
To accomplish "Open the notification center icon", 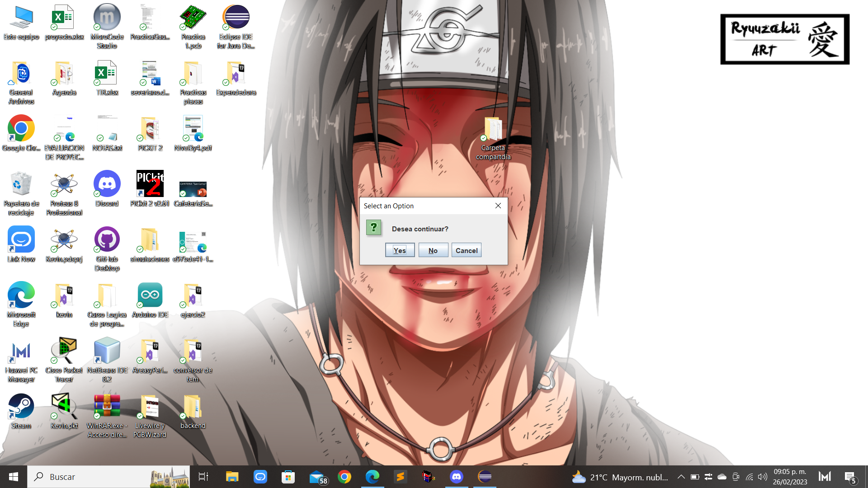I will [x=850, y=477].
